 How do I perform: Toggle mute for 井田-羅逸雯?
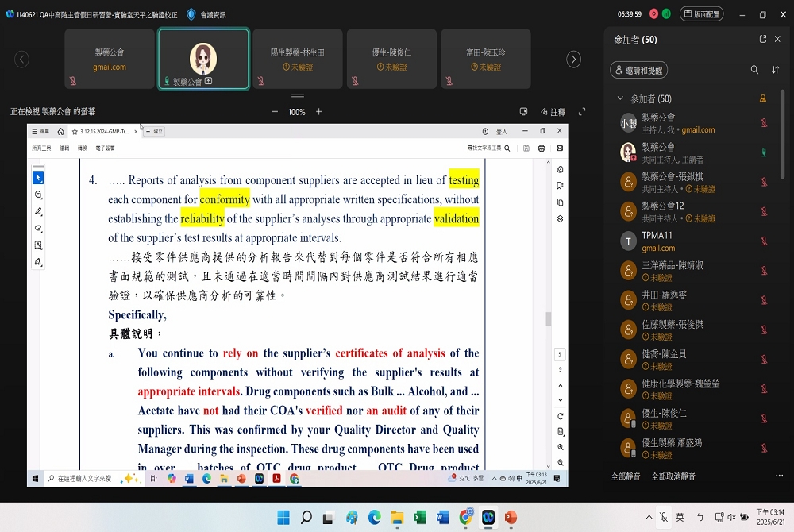point(764,299)
